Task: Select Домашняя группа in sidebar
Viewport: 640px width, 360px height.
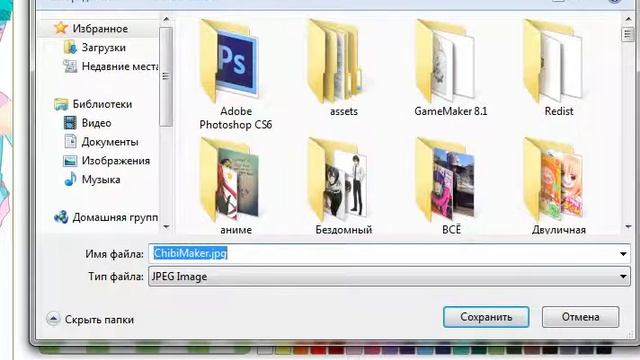Action: pyautogui.click(x=115, y=218)
